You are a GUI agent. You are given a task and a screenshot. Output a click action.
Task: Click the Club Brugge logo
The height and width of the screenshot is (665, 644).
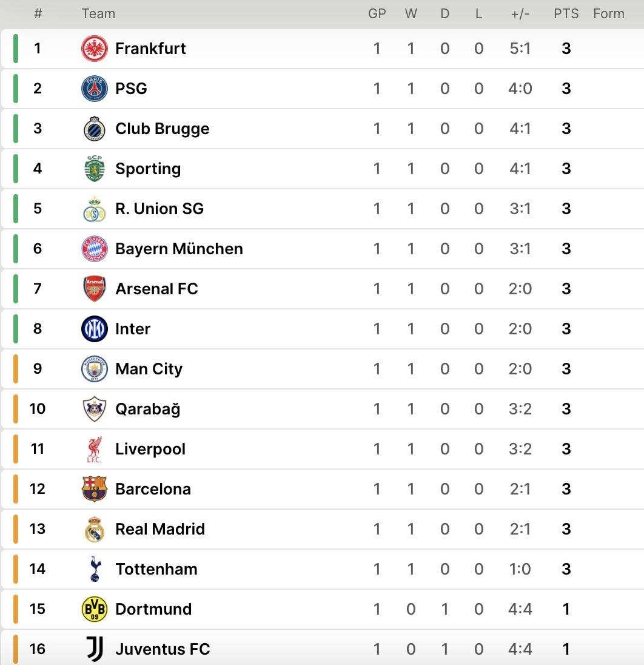point(94,129)
